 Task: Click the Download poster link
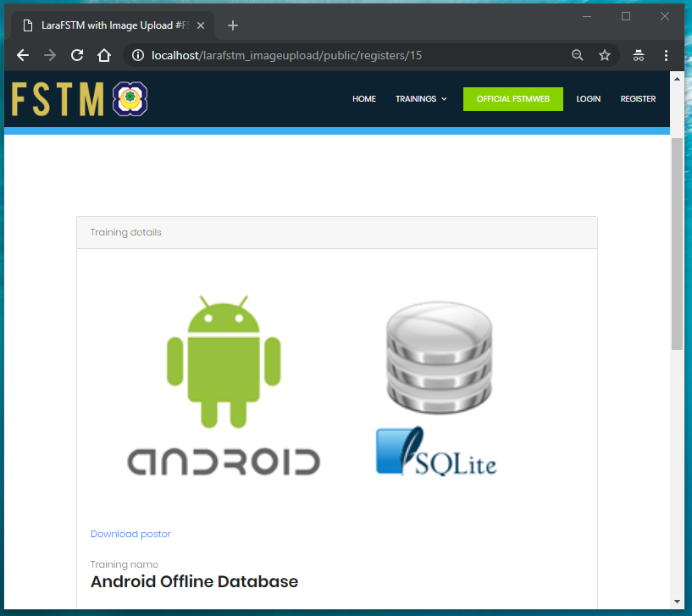[130, 534]
